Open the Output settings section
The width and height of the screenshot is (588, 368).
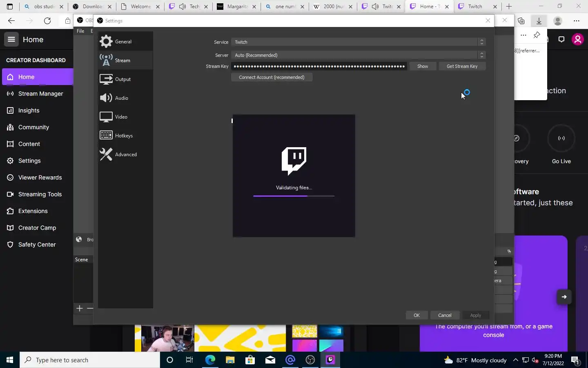click(x=125, y=79)
